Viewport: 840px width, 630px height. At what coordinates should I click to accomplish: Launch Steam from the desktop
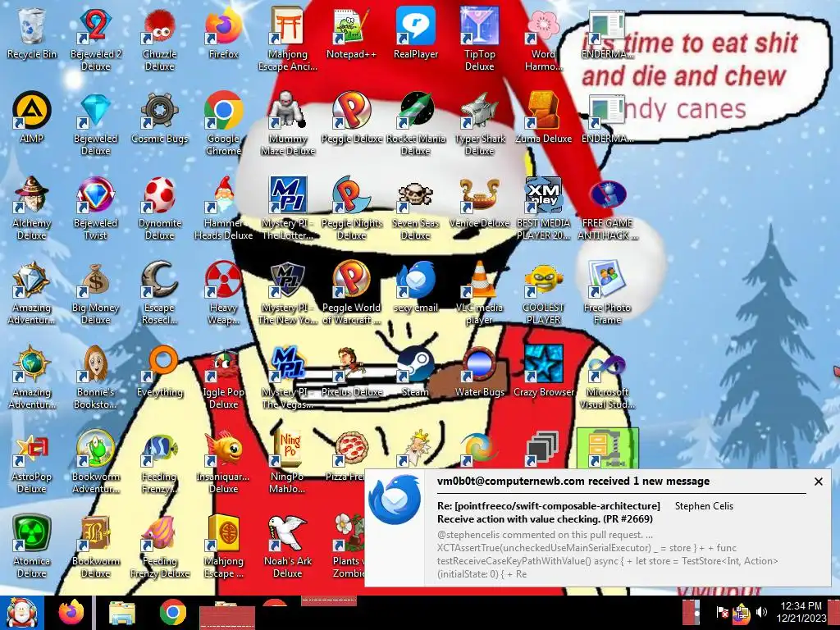tap(416, 372)
